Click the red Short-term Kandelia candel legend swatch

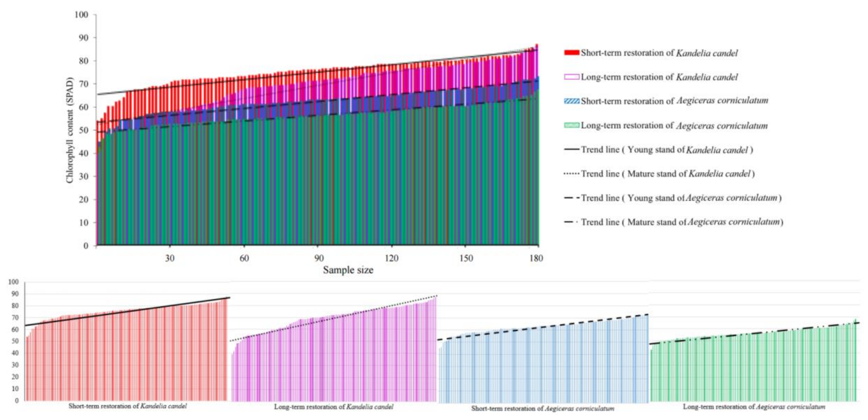click(x=572, y=52)
